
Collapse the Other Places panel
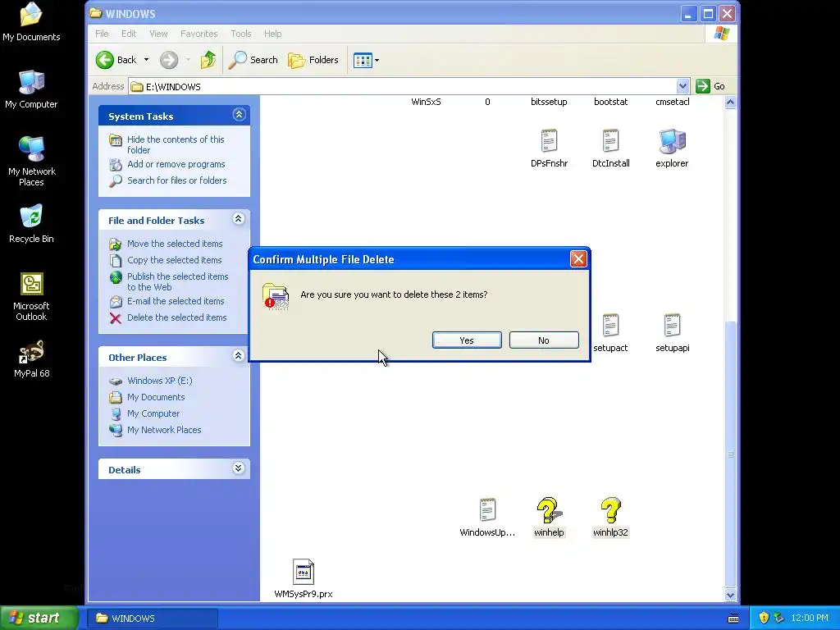point(239,356)
